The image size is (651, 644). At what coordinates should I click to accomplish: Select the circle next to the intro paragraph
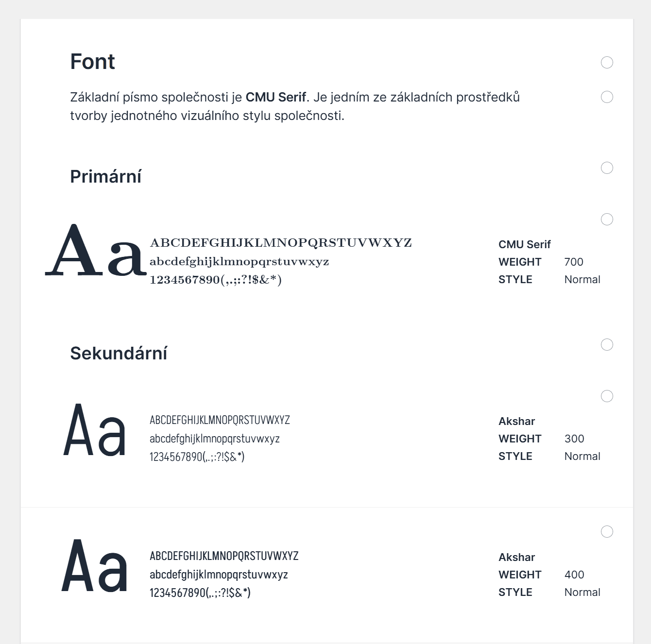click(607, 97)
